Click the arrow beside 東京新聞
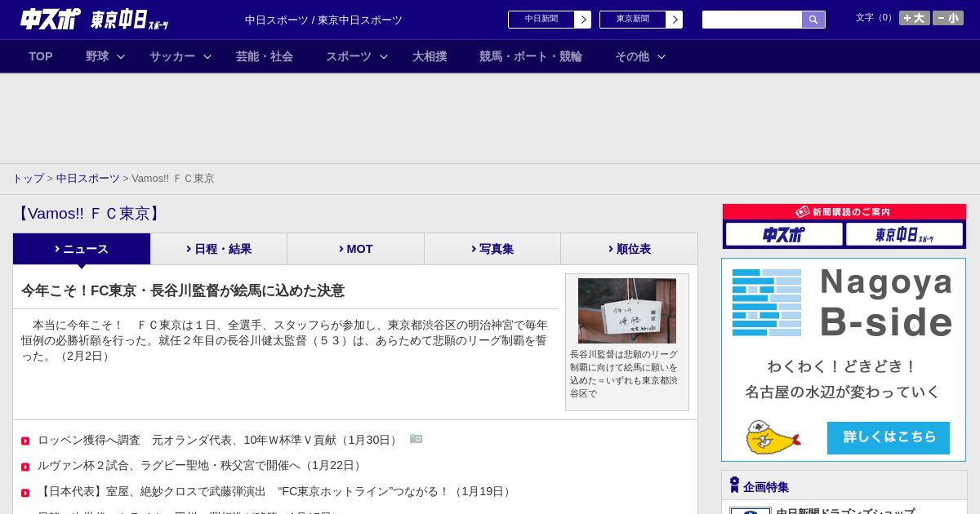This screenshot has height=514, width=980. (675, 20)
